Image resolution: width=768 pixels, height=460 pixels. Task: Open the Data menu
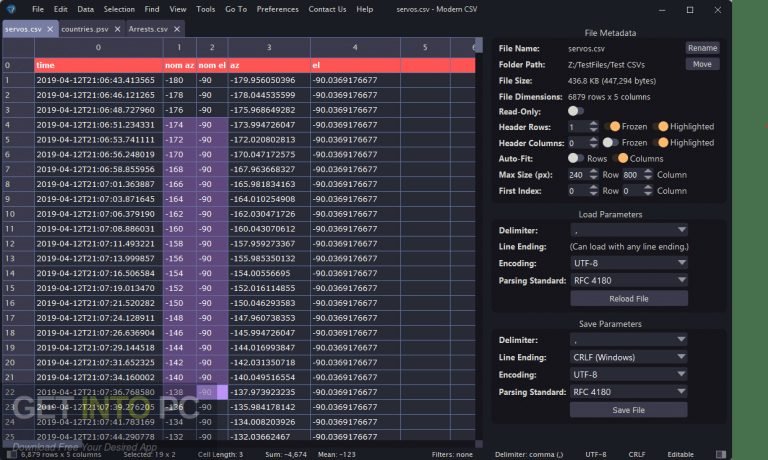[85, 9]
